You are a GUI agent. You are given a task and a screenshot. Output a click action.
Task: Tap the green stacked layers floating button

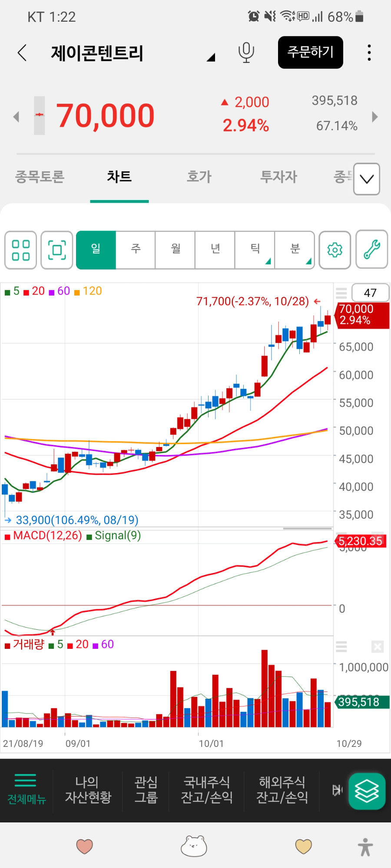tap(367, 791)
